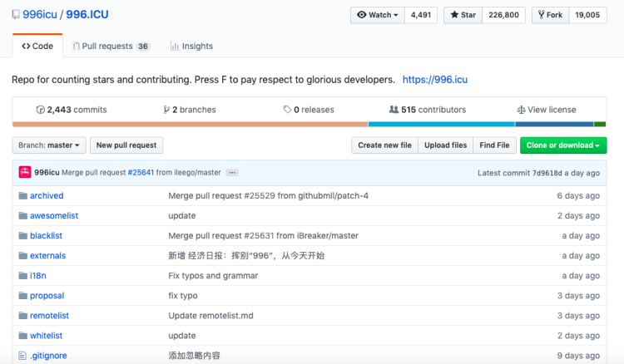View 0 releases

coord(309,110)
